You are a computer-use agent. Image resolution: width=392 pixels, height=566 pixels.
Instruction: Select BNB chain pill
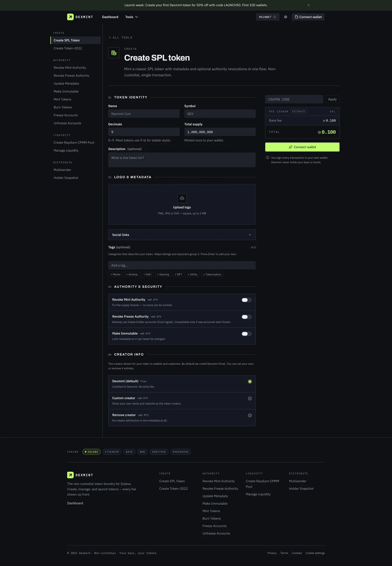pyautogui.click(x=142, y=452)
